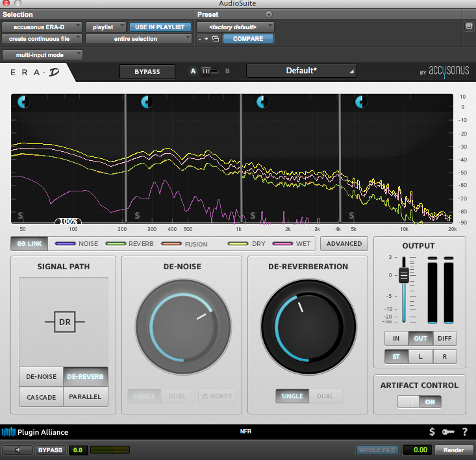Click the De-Reverberation knob
The height and width of the screenshot is (460, 476).
coord(308,327)
